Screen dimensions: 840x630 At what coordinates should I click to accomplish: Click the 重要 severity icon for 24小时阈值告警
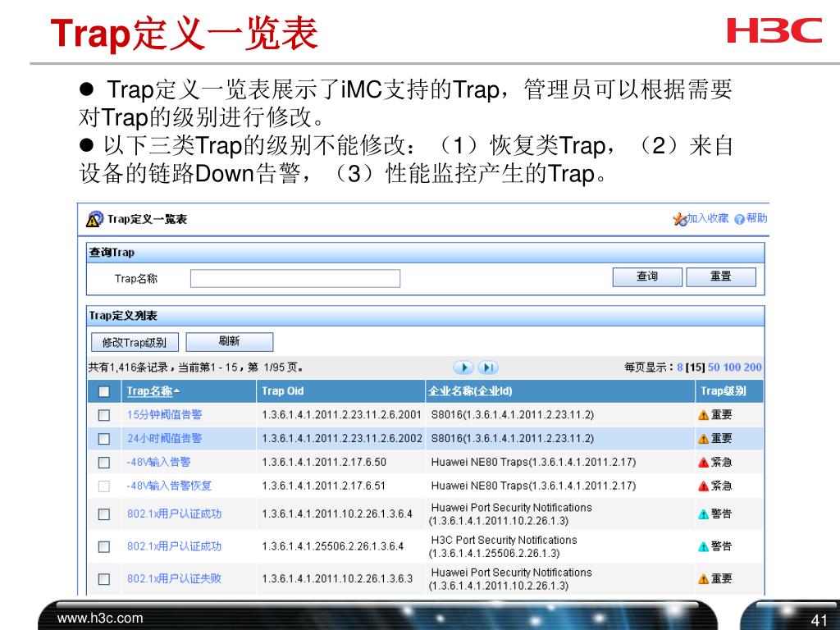[703, 439]
